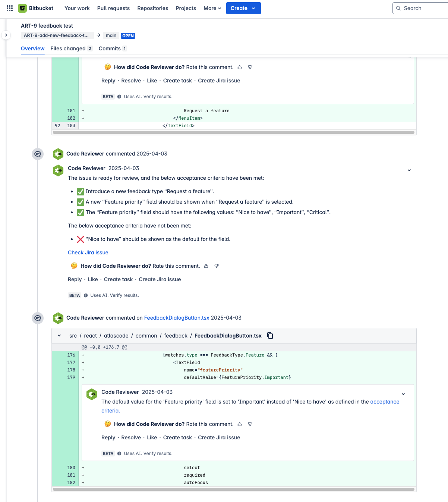Click the Bitbucket logo icon
448x502 pixels.
[22, 8]
